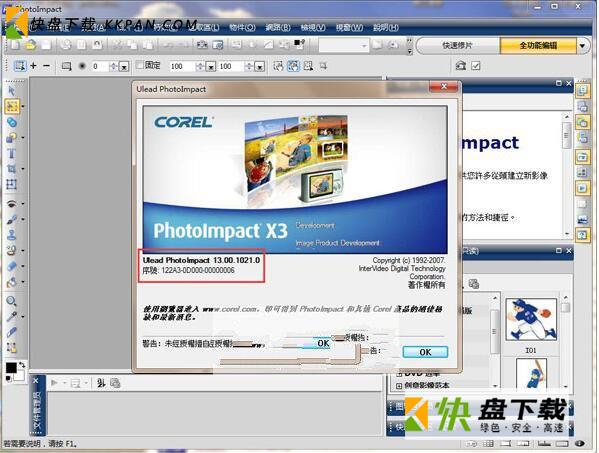This screenshot has height=453, width=599.
Task: Select the Pick (arrow) tool
Action: click(11, 91)
